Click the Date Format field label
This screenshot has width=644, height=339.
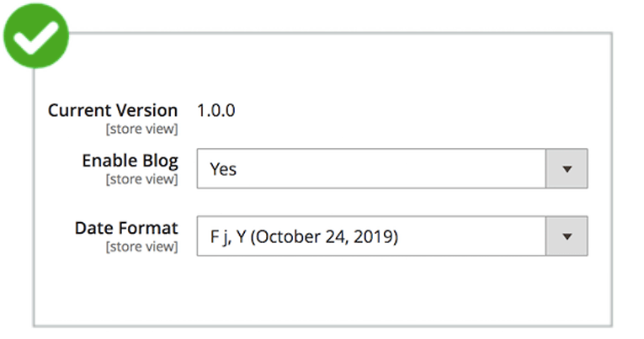pyautogui.click(x=126, y=227)
